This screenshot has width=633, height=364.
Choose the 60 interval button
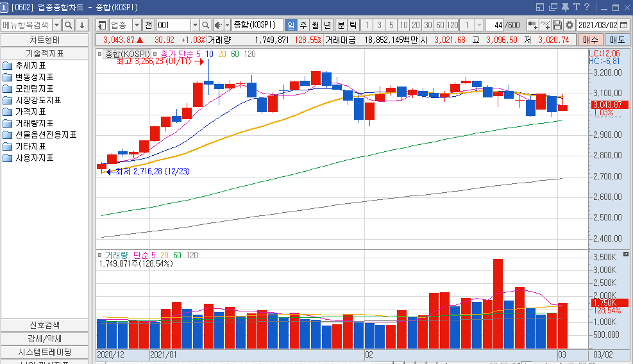(x=440, y=25)
